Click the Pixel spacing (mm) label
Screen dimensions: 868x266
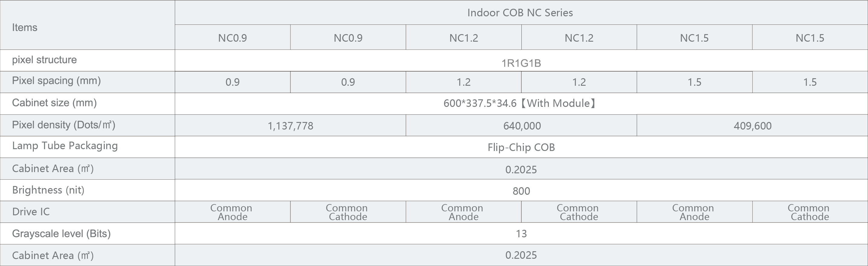56,81
